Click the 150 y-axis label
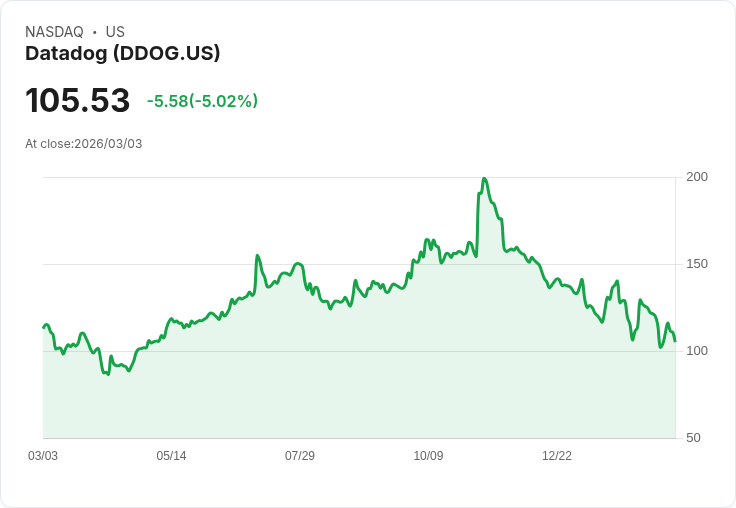Screen dimensions: 736x508 (x=697, y=264)
